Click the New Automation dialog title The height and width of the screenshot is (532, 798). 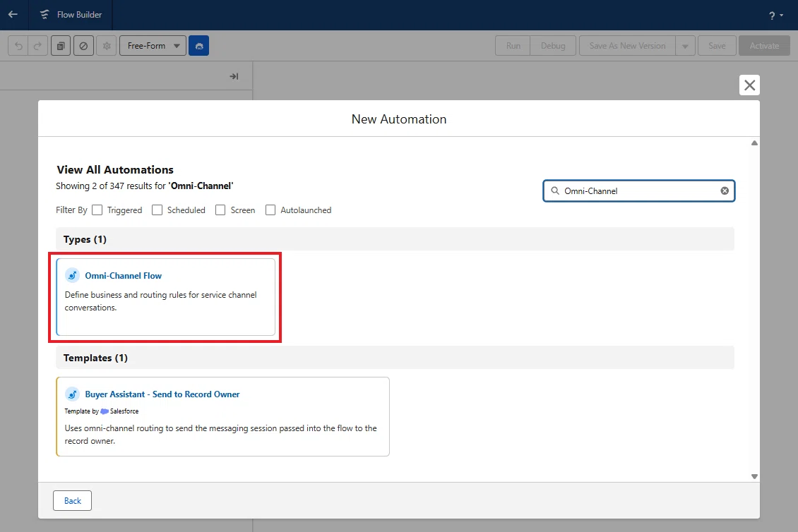[399, 119]
